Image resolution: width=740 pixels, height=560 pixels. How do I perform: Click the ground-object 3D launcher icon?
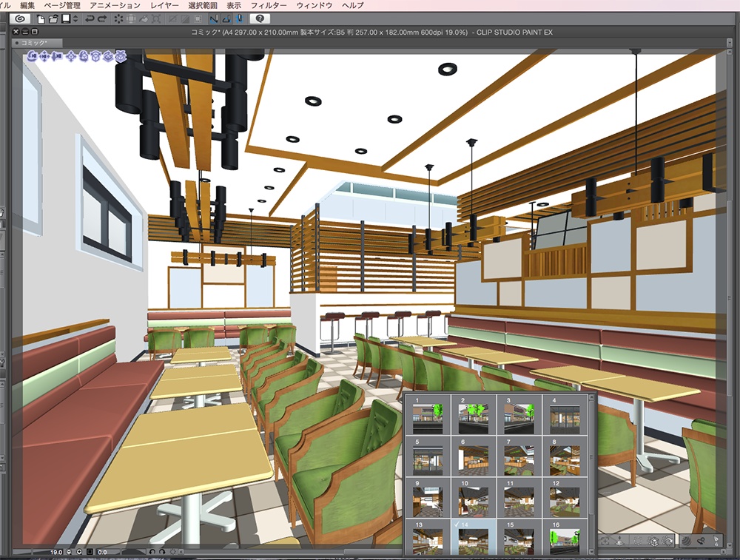(x=621, y=541)
